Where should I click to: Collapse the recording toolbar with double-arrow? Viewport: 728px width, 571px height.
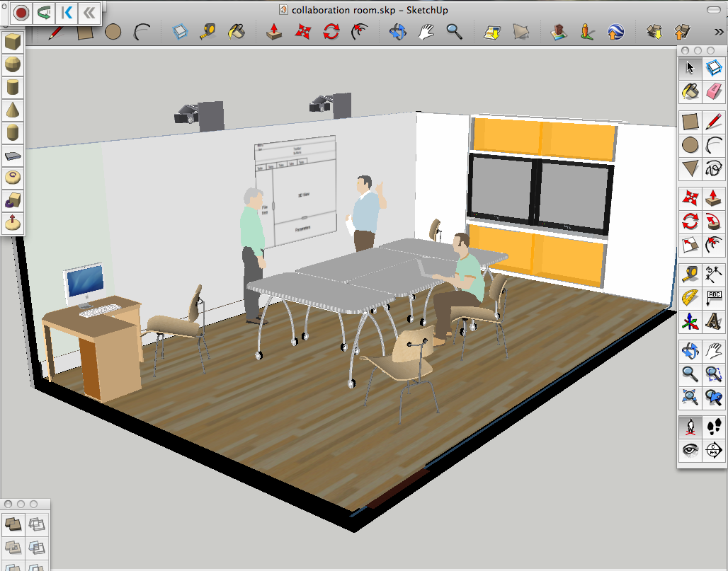coord(89,12)
